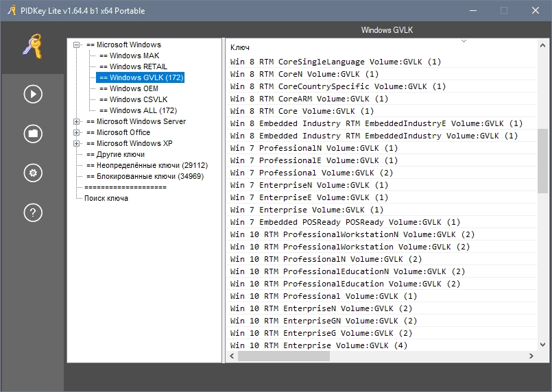Select the Windows RETAIL tree item
Screen dimensions: 552x392
133,66
